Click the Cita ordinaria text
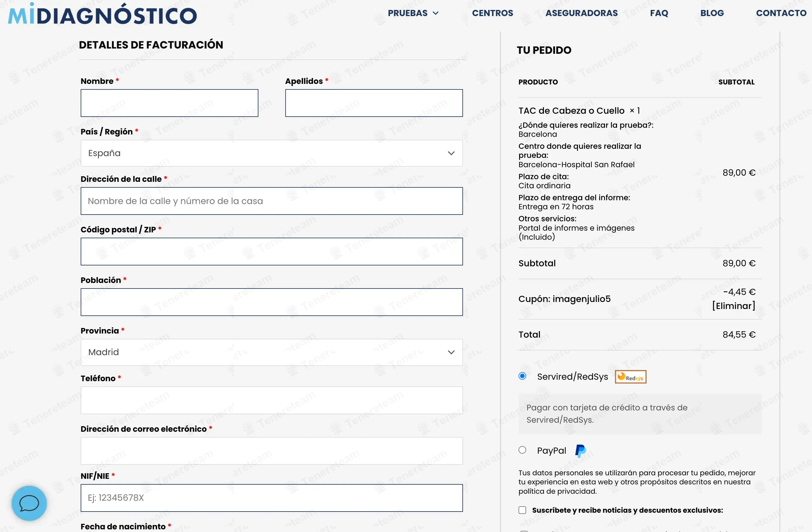This screenshot has width=812, height=532. point(544,186)
